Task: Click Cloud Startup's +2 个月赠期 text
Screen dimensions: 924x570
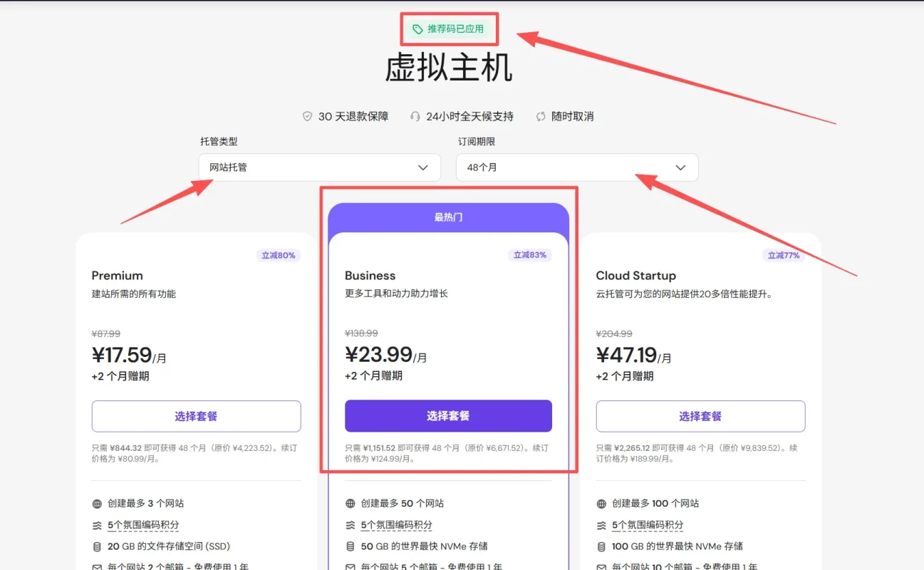Action: (x=625, y=376)
